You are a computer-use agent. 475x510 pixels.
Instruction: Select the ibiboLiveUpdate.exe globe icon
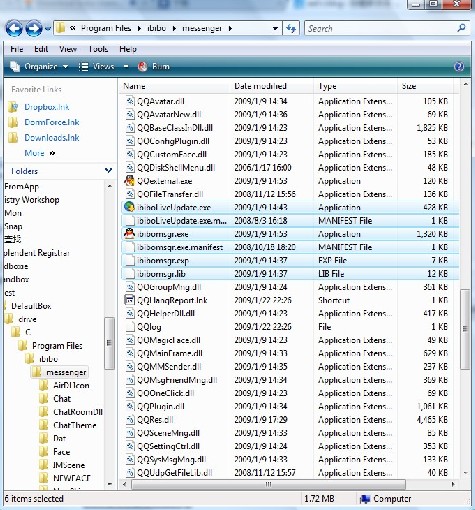point(129,207)
